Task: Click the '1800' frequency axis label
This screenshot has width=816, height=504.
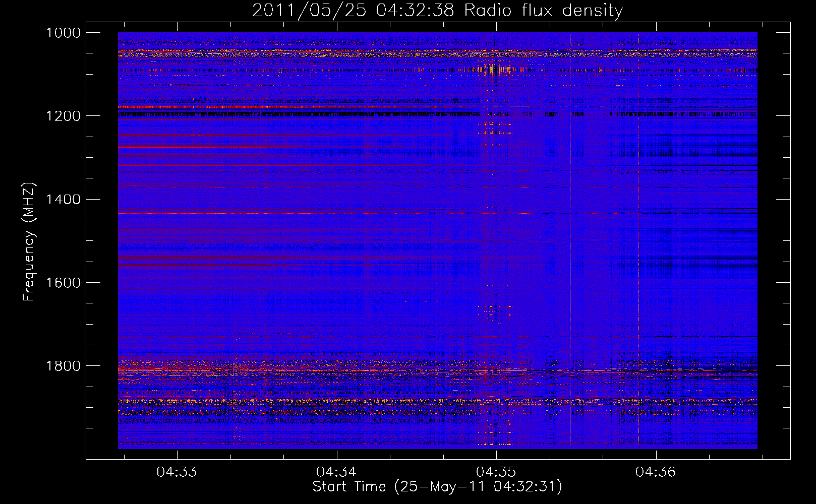Action: coord(63,365)
